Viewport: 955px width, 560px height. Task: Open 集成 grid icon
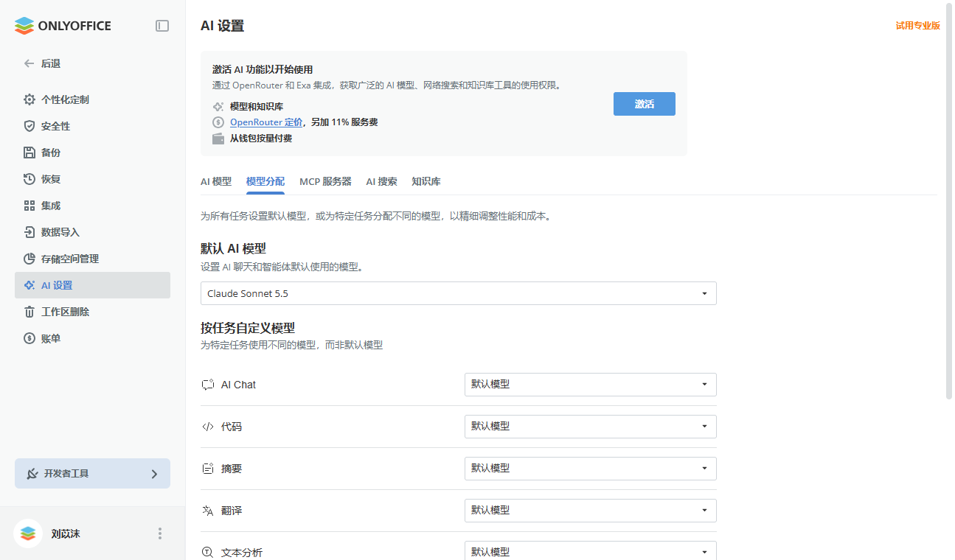[x=29, y=206]
